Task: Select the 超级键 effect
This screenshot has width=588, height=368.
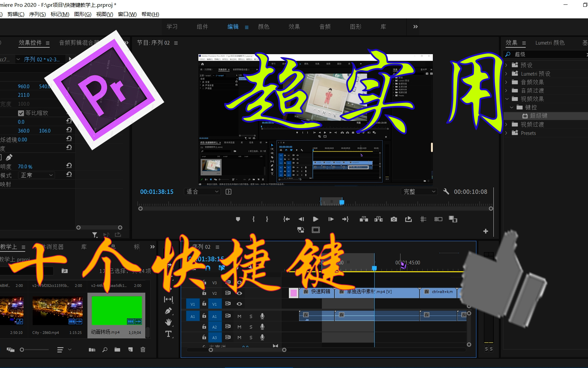Action: pos(539,116)
